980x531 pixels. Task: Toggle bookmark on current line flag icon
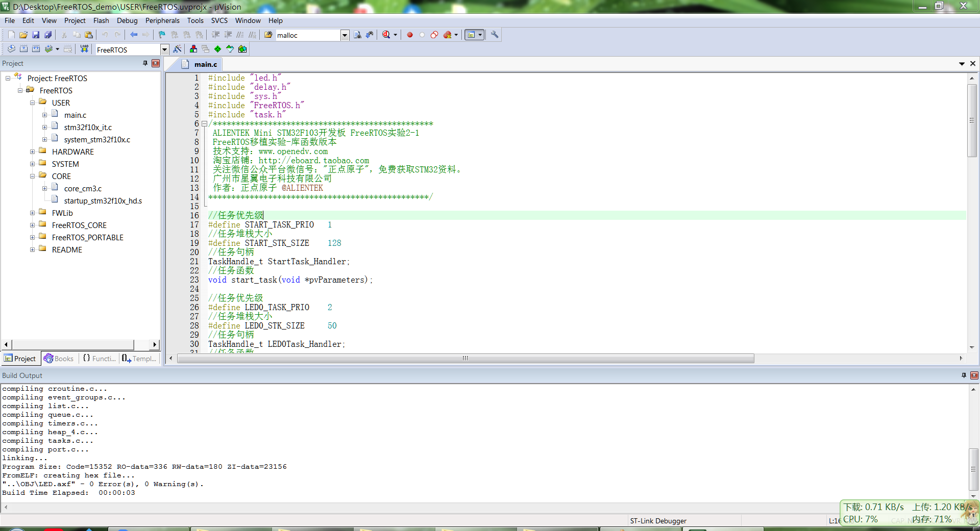[162, 35]
